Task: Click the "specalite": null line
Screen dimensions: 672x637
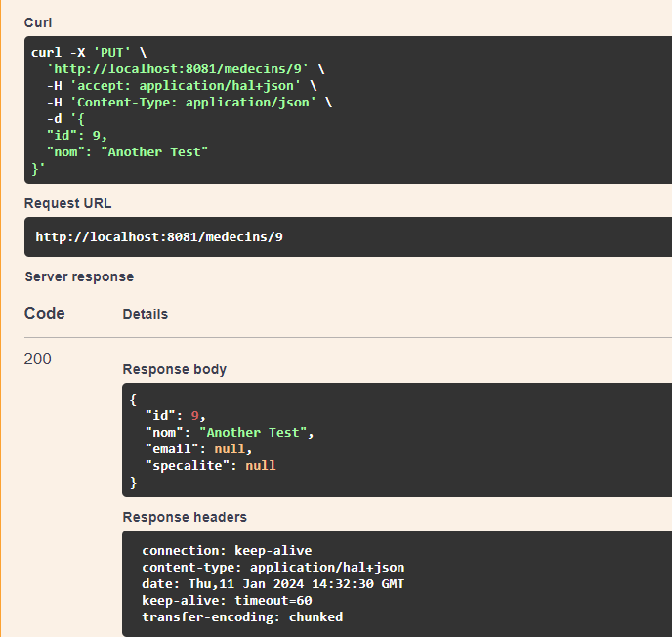Action: tap(210, 466)
